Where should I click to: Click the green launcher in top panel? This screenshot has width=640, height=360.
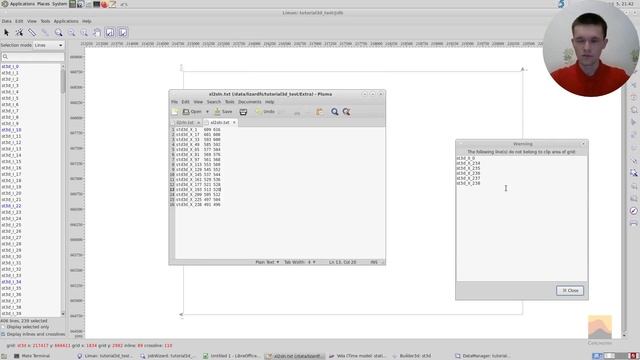(72, 4)
